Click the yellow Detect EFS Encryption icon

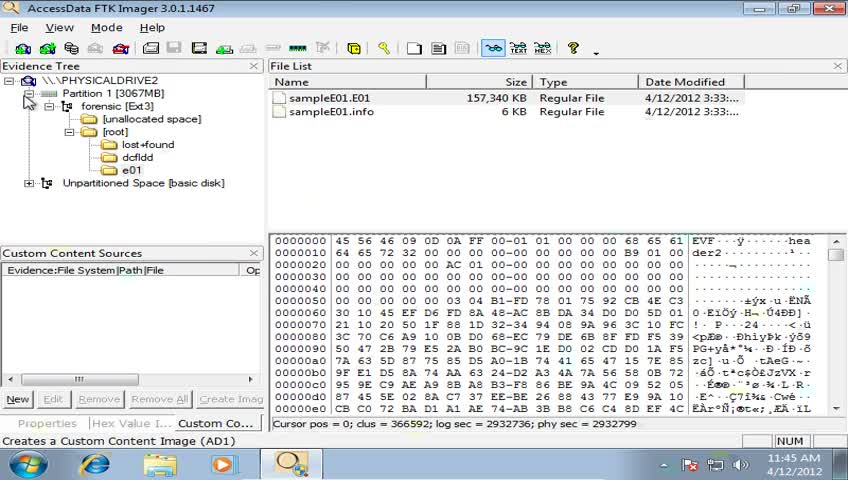[x=354, y=49]
